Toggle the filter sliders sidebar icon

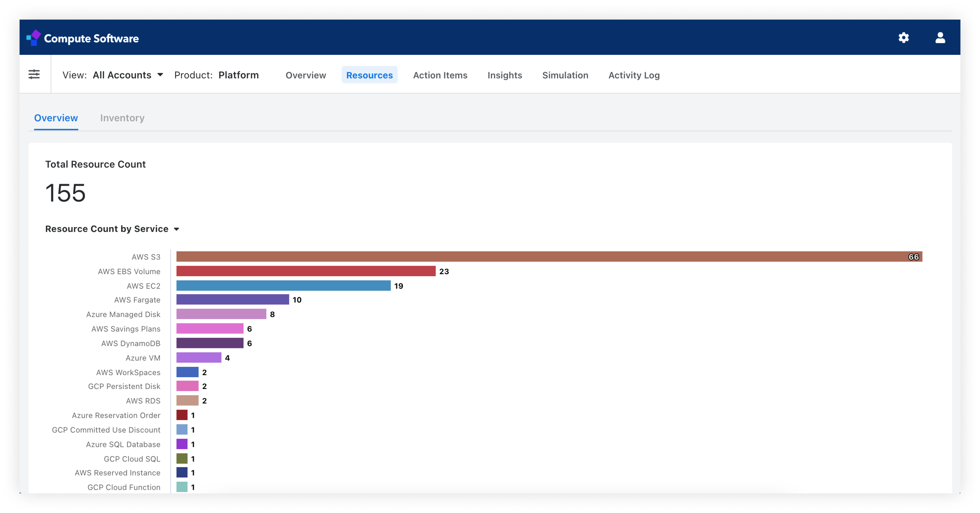pos(34,74)
